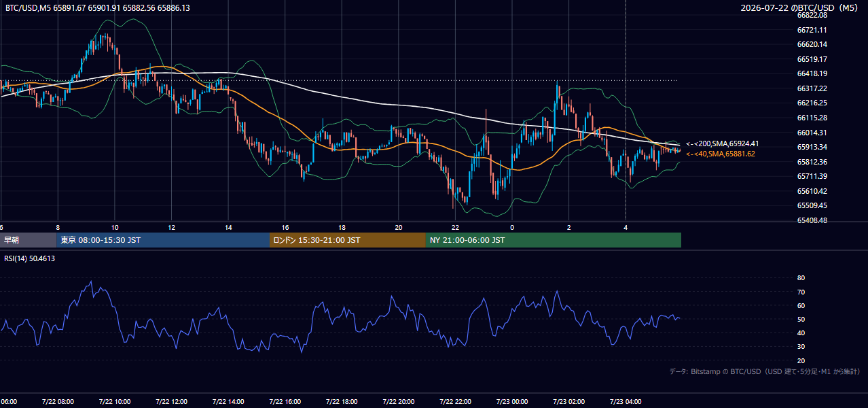Click price axis value 65913.34
This screenshot has width=868, height=408.
coord(812,147)
